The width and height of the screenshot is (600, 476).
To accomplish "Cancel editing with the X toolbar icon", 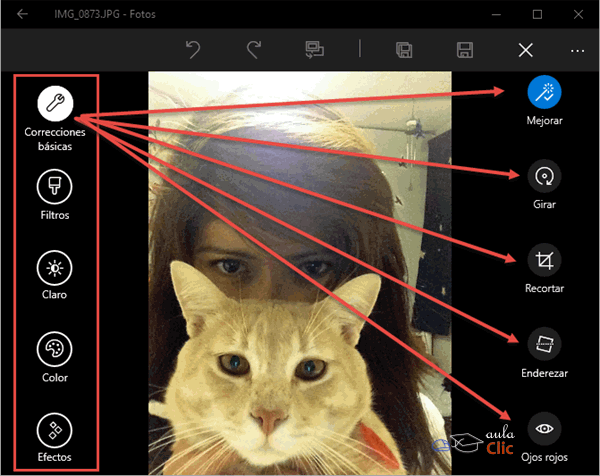I will pos(525,50).
